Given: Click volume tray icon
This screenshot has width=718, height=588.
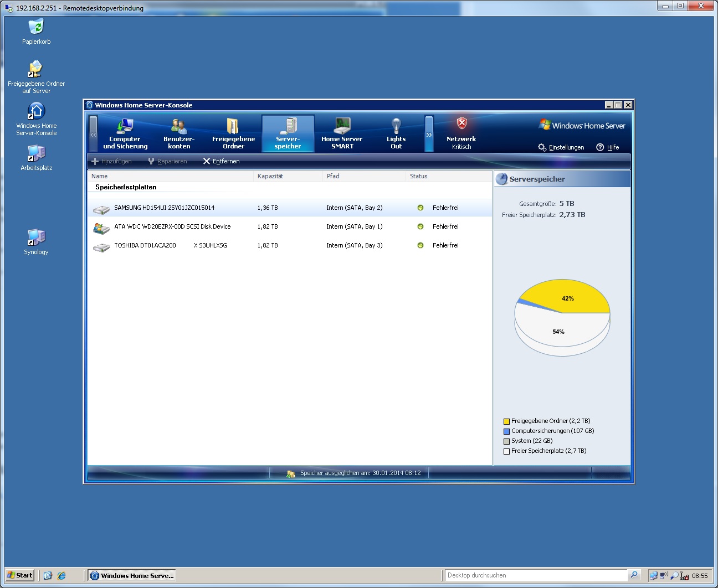Looking at the screenshot, I should pos(664,576).
